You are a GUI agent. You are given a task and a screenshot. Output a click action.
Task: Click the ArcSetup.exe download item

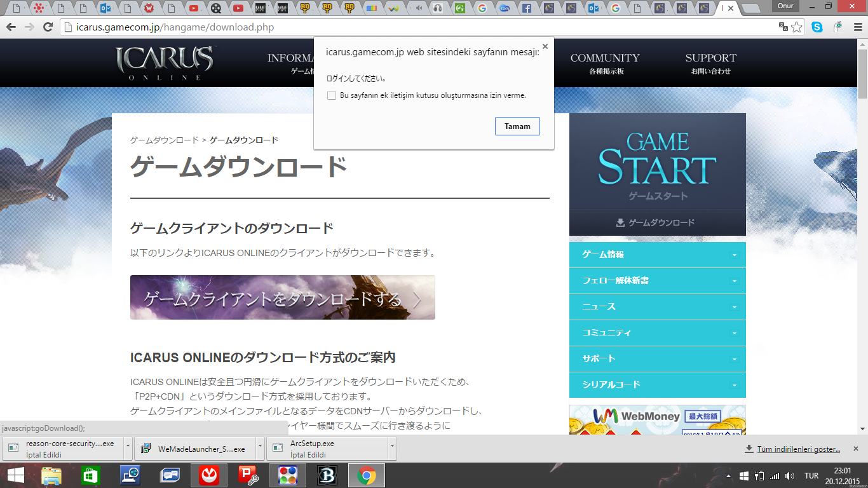327,448
